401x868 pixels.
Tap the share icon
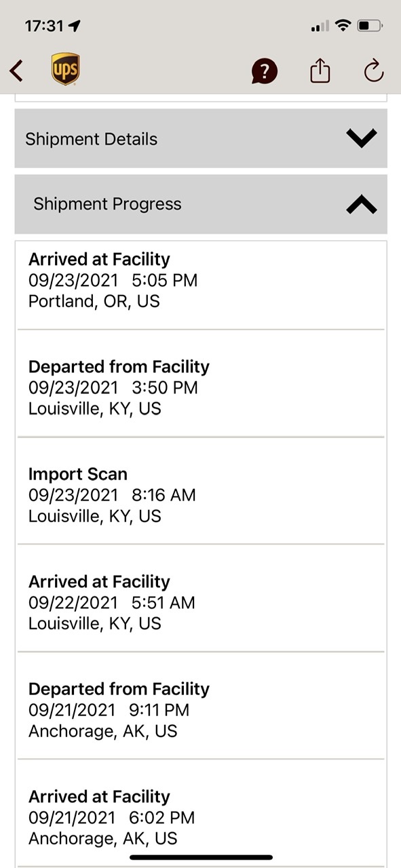pyautogui.click(x=320, y=70)
